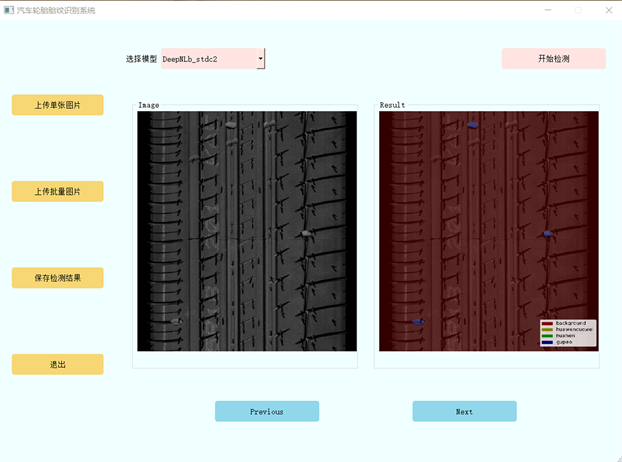The height and width of the screenshot is (462, 622).
Task: Click the blue detected spot at lower left of Result
Action: pyautogui.click(x=418, y=322)
